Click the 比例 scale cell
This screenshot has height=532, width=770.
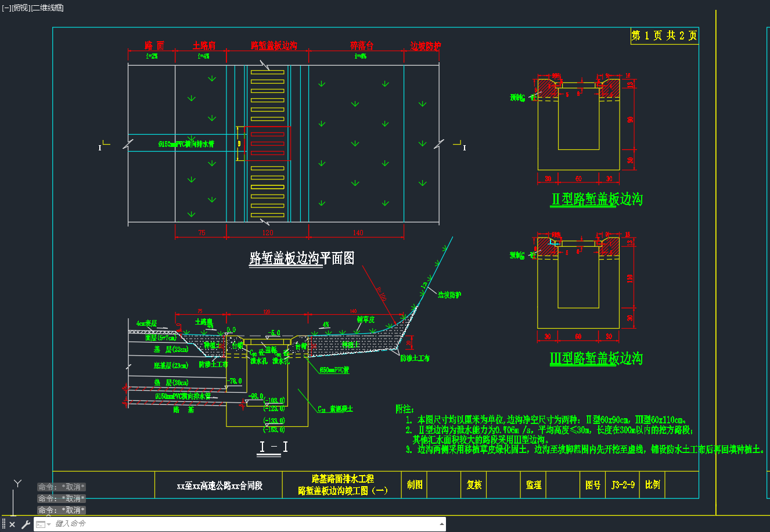click(653, 484)
